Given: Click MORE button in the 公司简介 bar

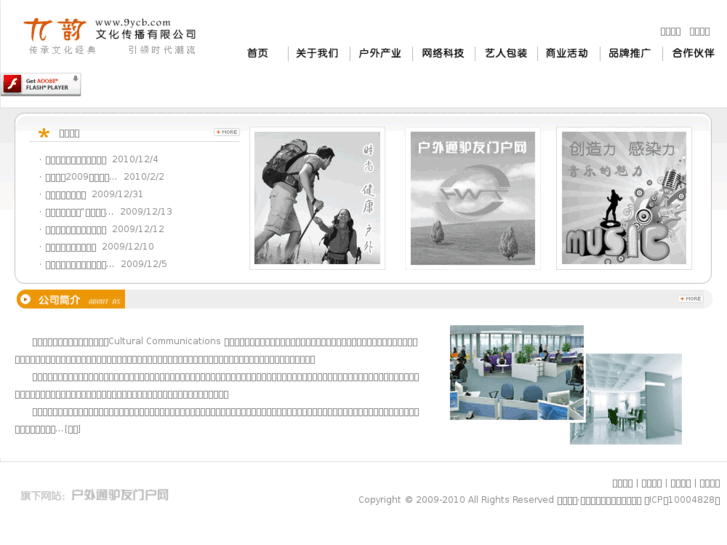Looking at the screenshot, I should click(x=690, y=299).
